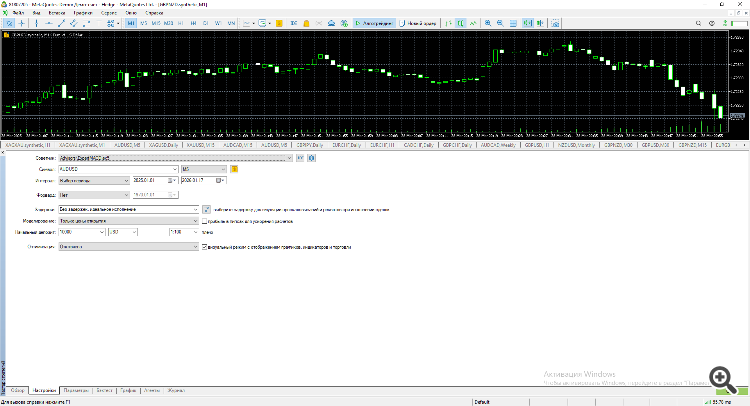The image size is (750, 406).
Task: Click the Forward date calendar dropdown
Action: point(171,195)
